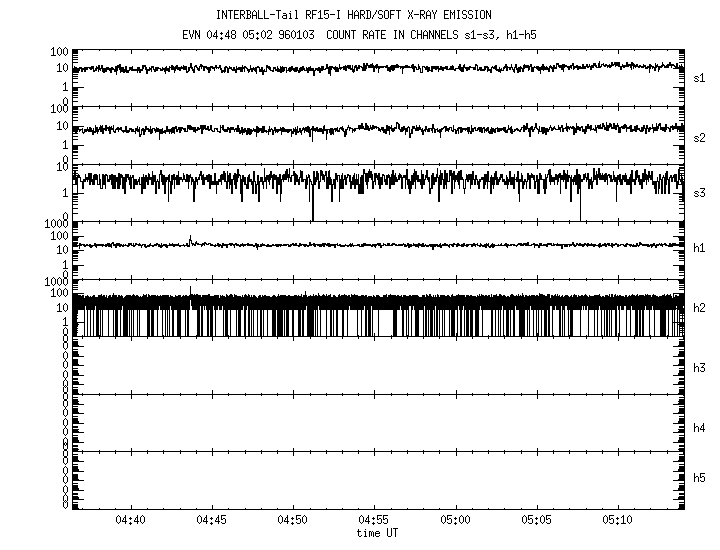
Task: Click the h4 channel label
Action: [699, 428]
